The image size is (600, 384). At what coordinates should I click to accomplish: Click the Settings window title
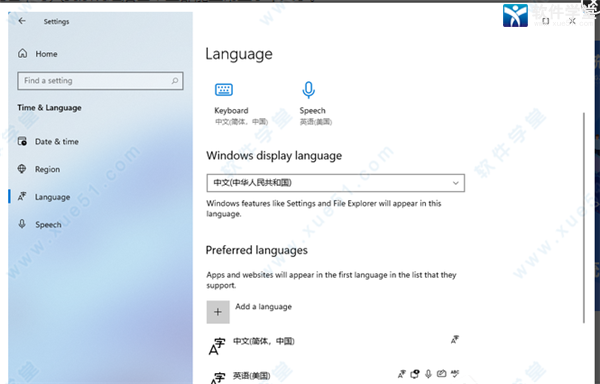56,22
